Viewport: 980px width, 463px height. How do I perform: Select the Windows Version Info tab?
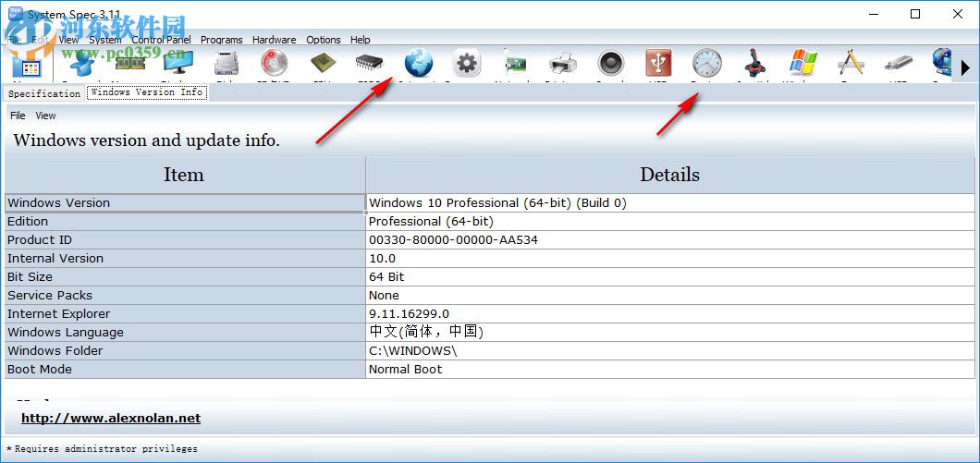click(x=147, y=92)
